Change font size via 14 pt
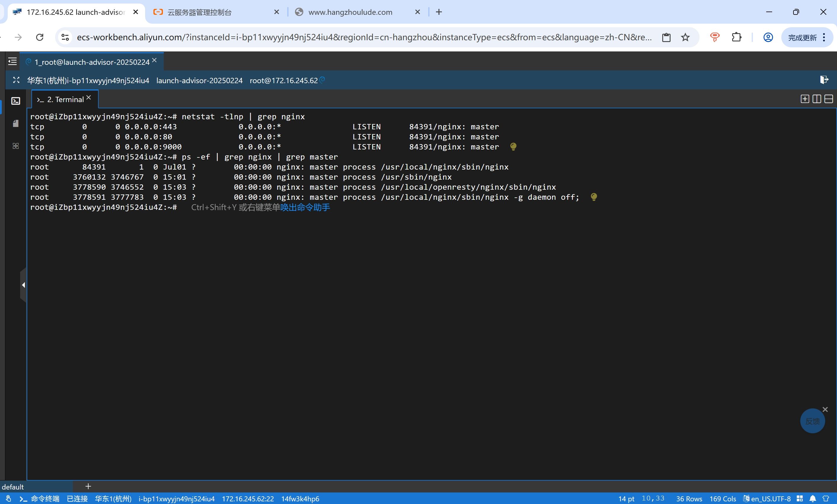The height and width of the screenshot is (504, 837). [x=626, y=499]
